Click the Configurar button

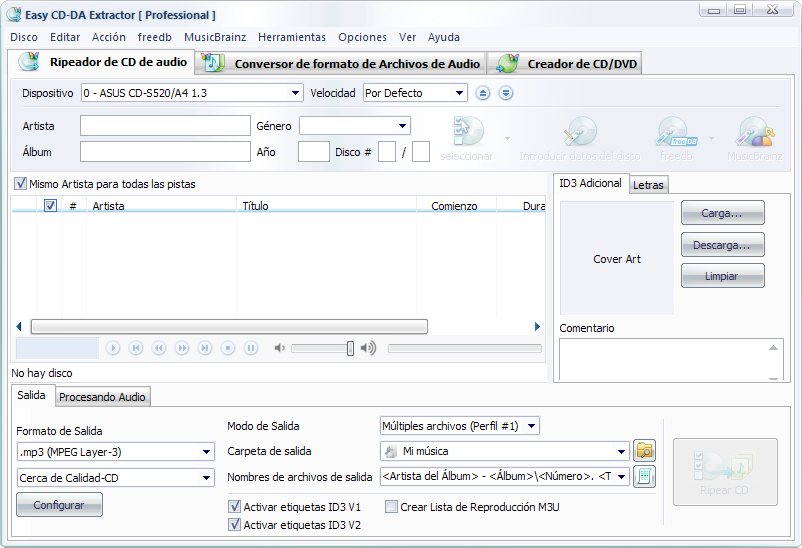click(59, 505)
